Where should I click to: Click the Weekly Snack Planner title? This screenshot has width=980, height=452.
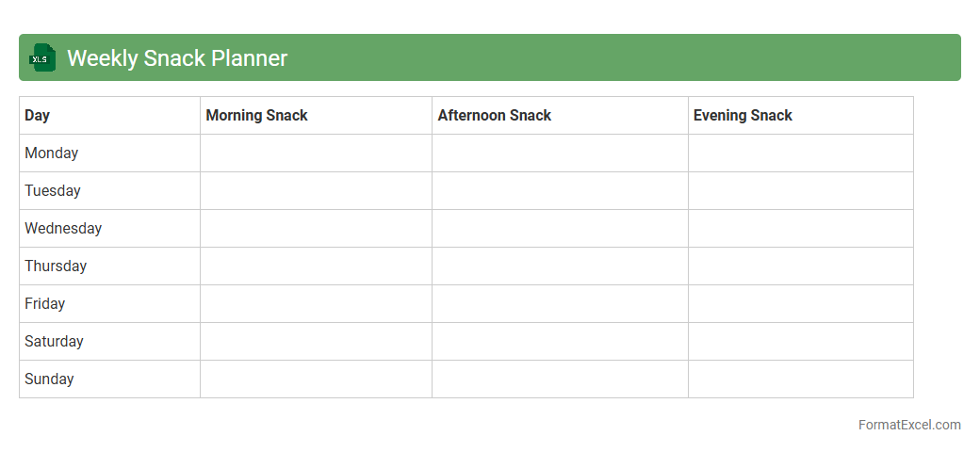(177, 58)
